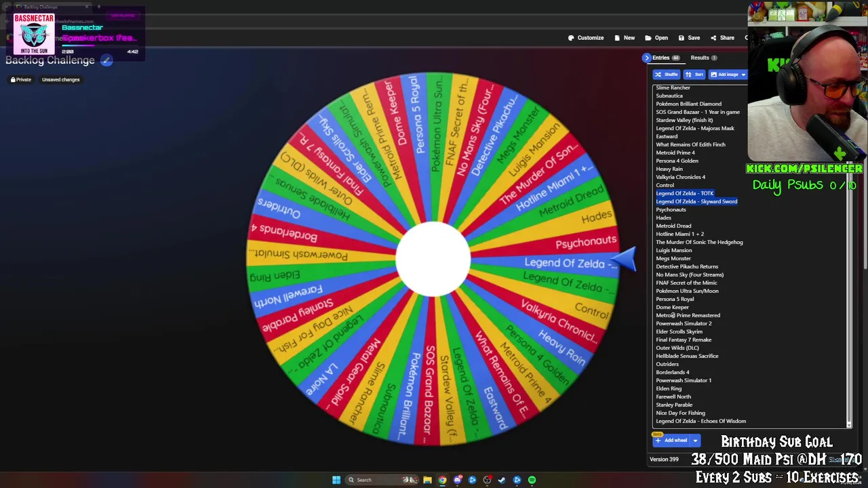Switch to the Results tab
The image size is (868, 488).
point(703,58)
